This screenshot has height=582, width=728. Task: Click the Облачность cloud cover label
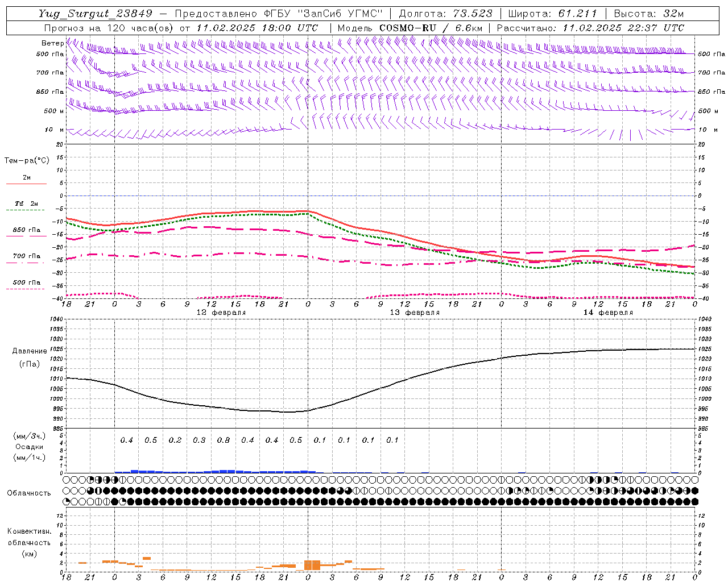(29, 493)
